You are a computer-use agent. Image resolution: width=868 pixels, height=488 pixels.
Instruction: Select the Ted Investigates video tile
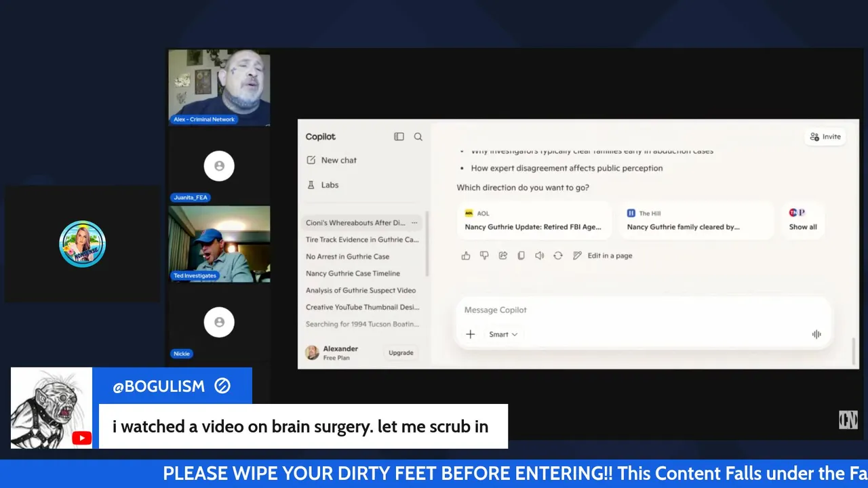click(219, 244)
